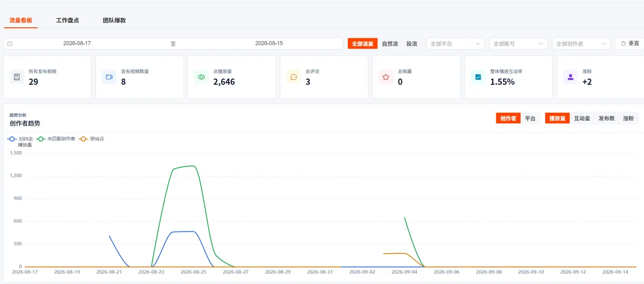Viewport: 644px width, 284px height.
Task: Show the 互动量 metric in chart
Action: [582, 118]
